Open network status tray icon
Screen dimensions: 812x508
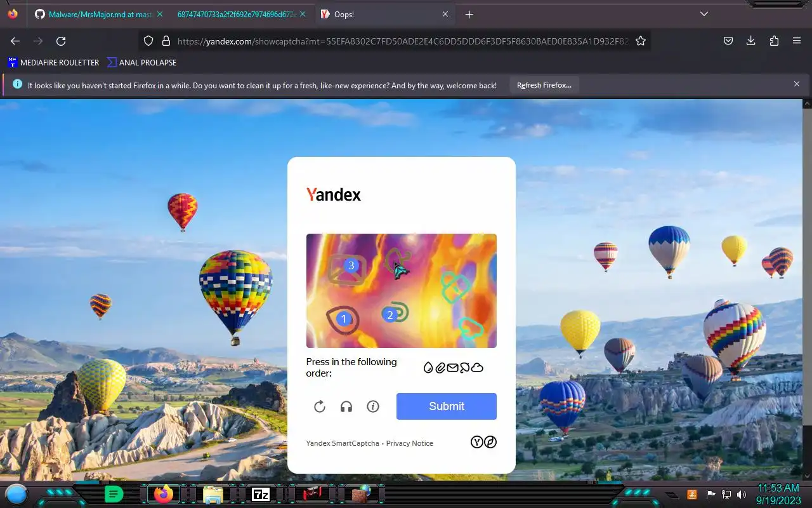tap(726, 494)
